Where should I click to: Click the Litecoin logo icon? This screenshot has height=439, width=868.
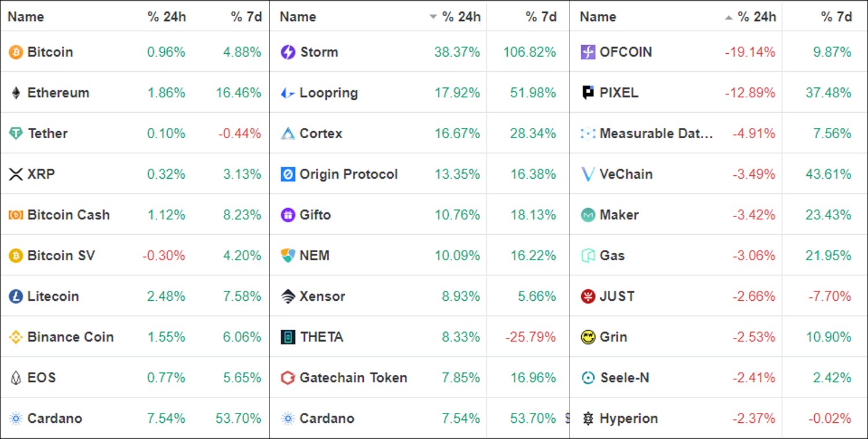click(16, 297)
